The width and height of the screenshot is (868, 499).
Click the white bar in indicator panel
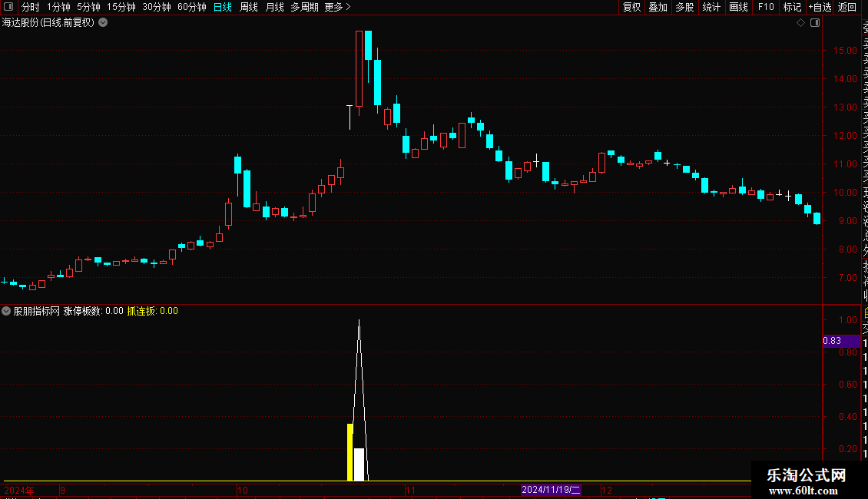[359, 464]
